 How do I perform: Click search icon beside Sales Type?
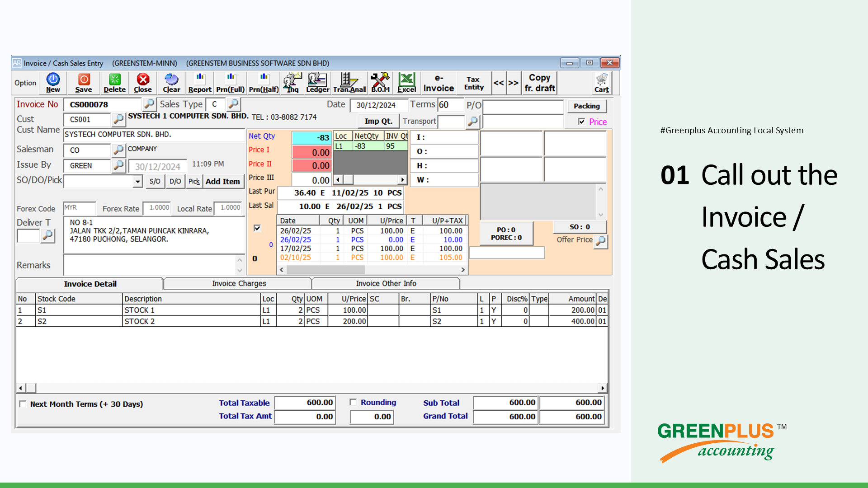(x=233, y=104)
